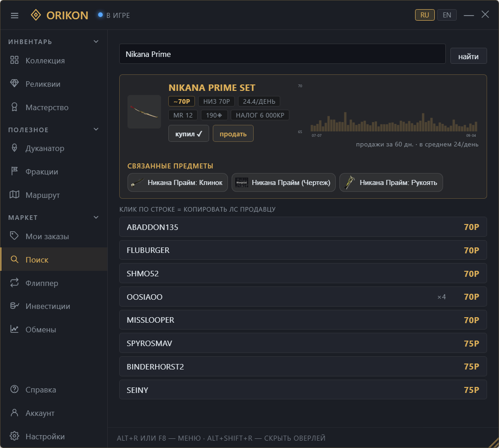Click the Чертеж blueprint icon
The image size is (499, 448).
(x=242, y=182)
